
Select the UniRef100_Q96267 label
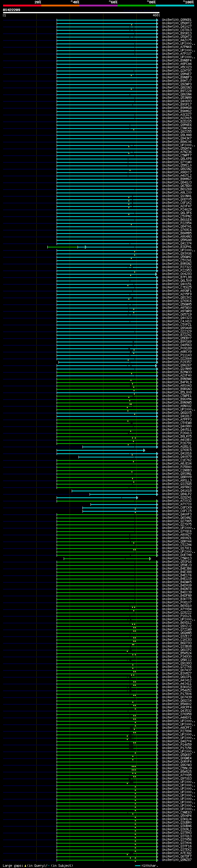(177, 365)
